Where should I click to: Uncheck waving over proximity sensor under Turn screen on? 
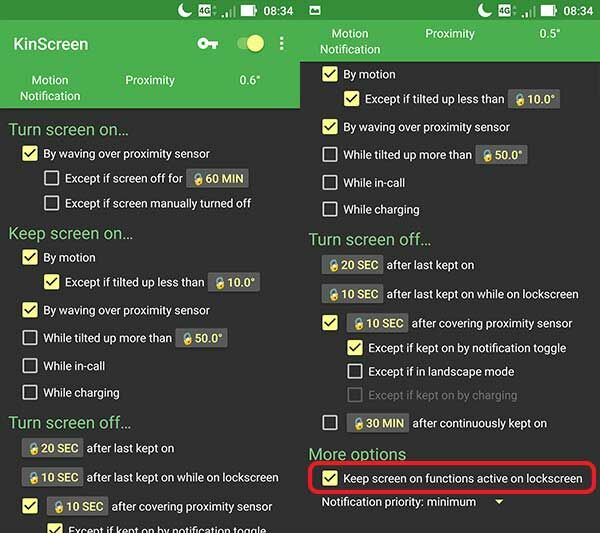click(30, 154)
